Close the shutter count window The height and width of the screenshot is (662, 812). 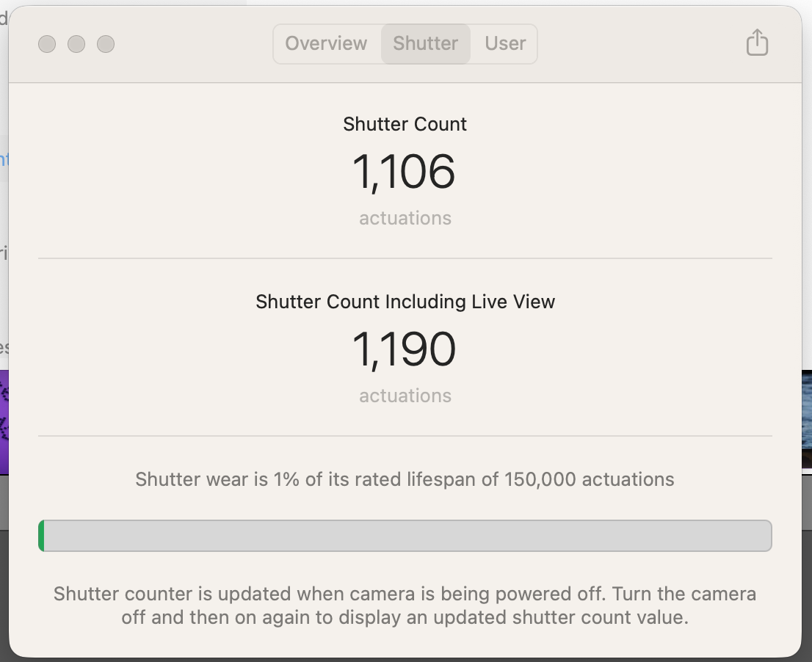pyautogui.click(x=47, y=44)
